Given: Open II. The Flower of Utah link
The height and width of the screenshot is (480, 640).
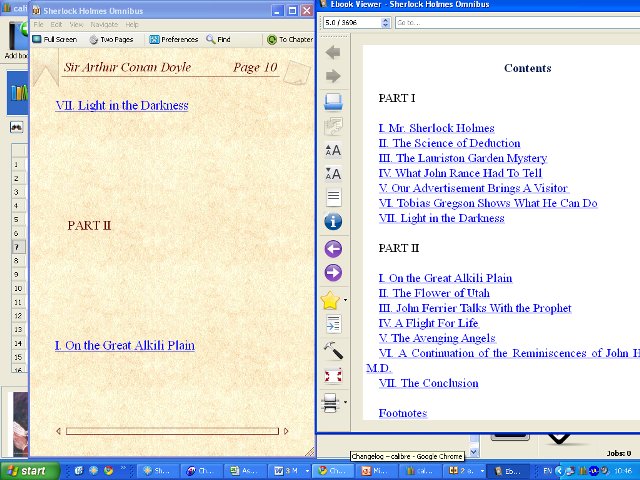Looking at the screenshot, I should click(x=434, y=293).
